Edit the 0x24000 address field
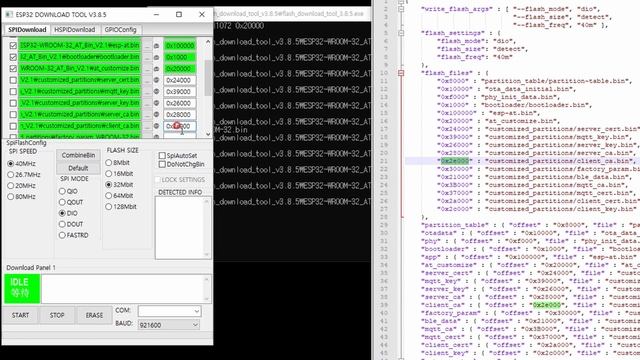 [x=180, y=80]
